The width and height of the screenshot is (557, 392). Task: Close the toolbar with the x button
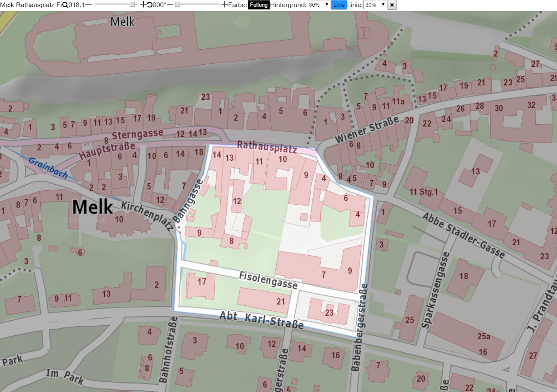coord(392,5)
